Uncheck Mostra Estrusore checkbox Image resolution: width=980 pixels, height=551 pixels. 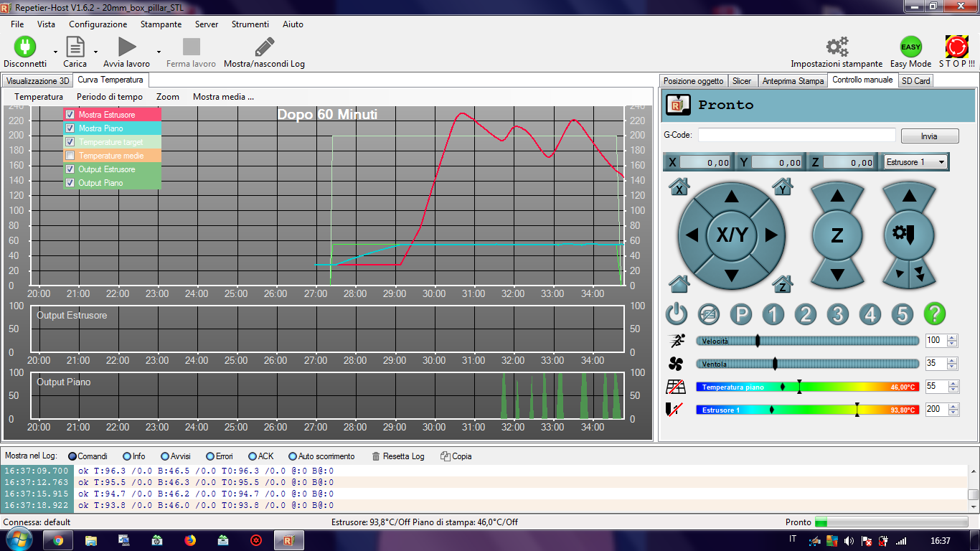70,115
